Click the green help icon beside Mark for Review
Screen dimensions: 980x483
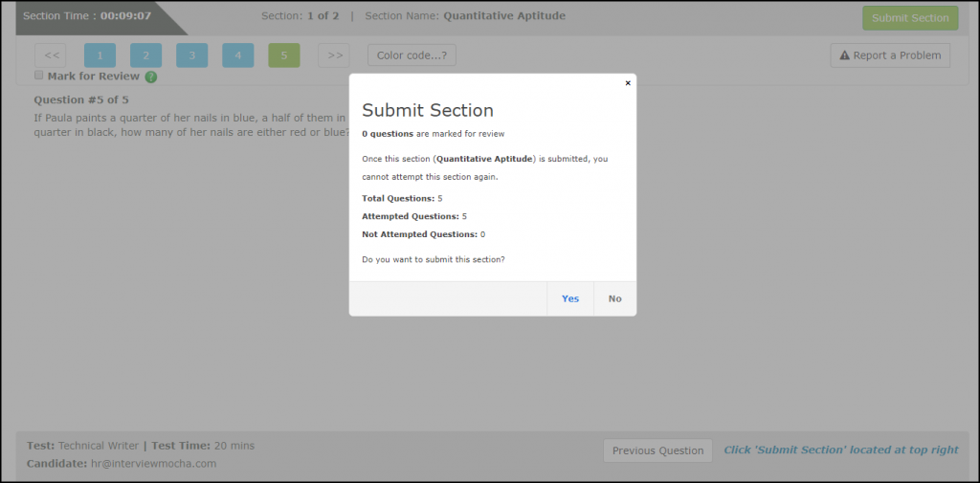(151, 77)
